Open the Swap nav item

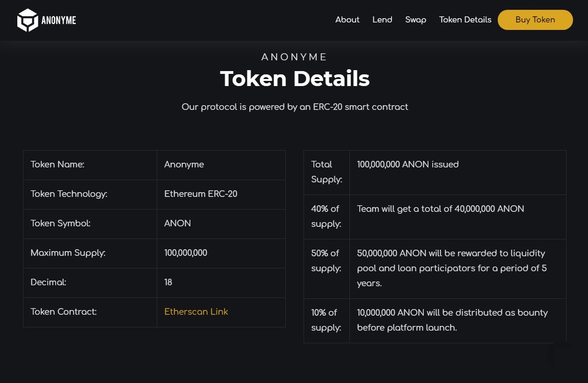415,20
